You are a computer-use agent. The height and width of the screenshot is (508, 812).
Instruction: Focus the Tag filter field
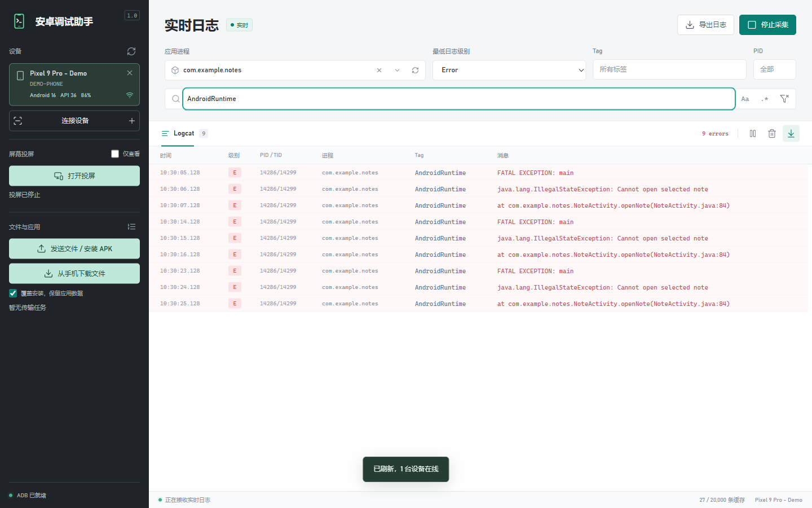click(x=669, y=69)
